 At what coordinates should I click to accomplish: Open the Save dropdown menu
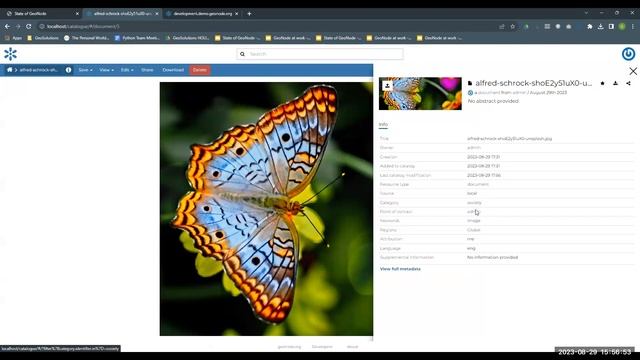[x=85, y=70]
